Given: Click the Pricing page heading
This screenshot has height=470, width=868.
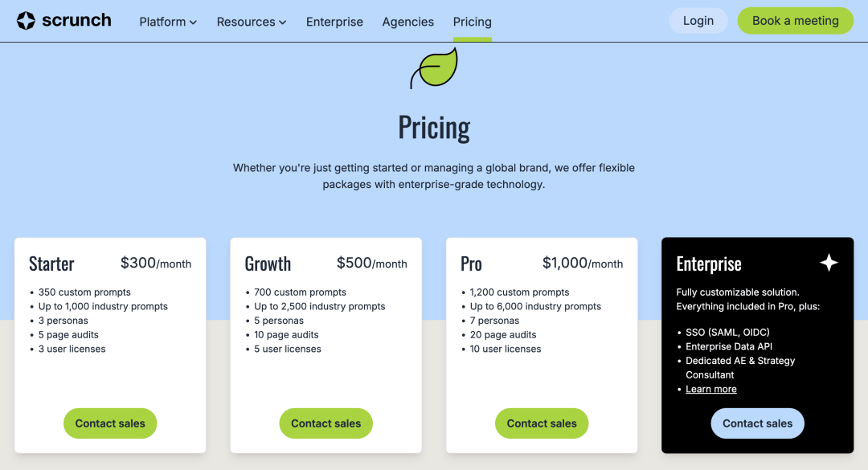Looking at the screenshot, I should coord(434,127).
